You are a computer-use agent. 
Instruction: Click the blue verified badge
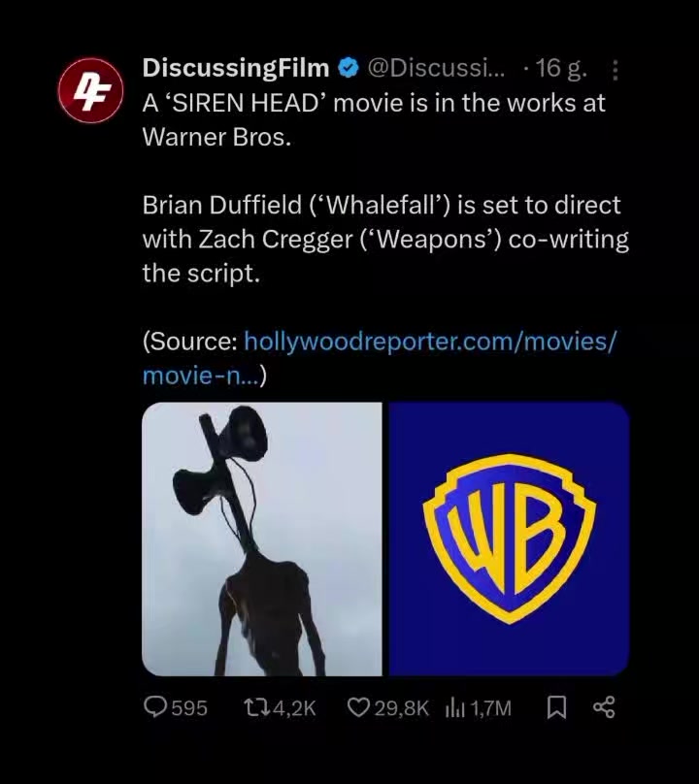click(x=349, y=69)
